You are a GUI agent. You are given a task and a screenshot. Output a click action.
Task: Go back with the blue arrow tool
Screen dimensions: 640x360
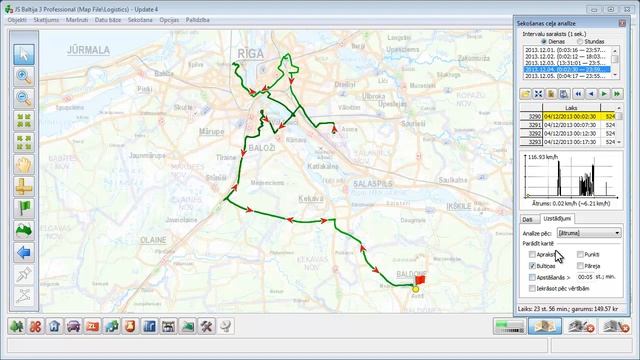pos(24,253)
